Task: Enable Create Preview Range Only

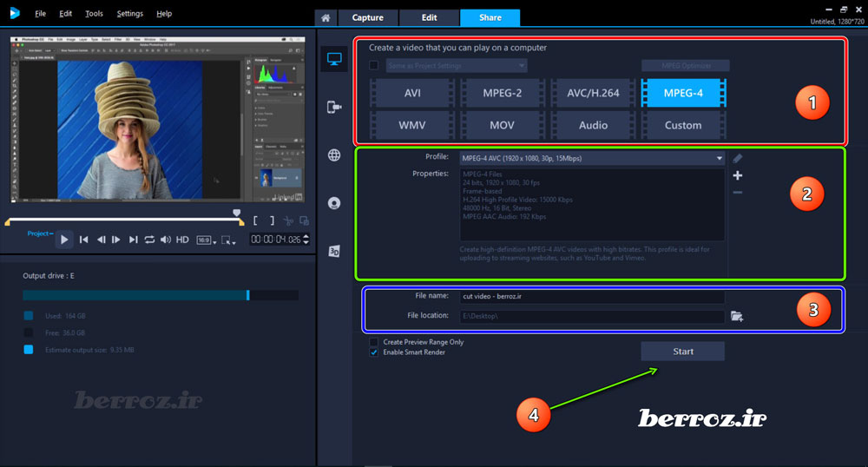Action: (374, 342)
